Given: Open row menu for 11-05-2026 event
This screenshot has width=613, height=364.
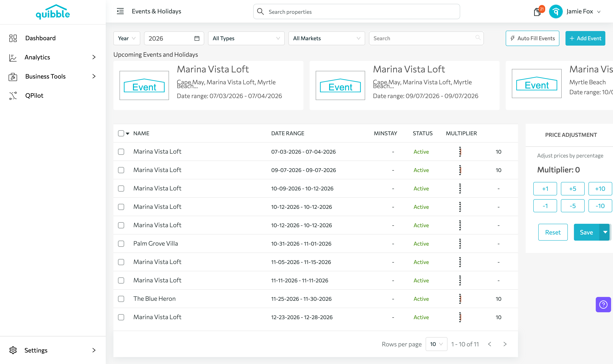Looking at the screenshot, I should tap(460, 262).
